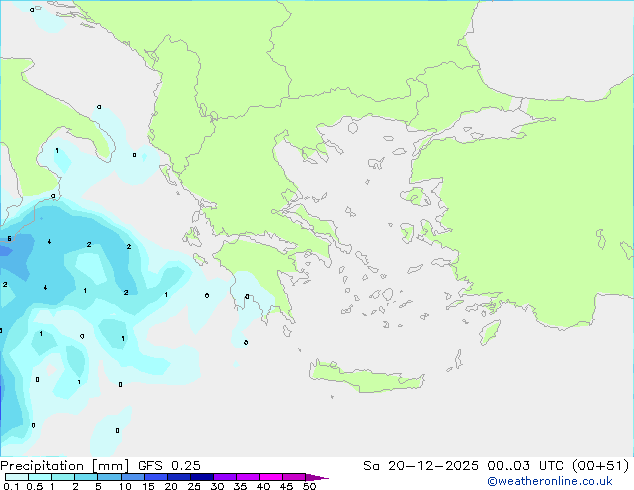The image size is (634, 490).
Task: Click the legend label "0.5"
Action: (x=35, y=486)
